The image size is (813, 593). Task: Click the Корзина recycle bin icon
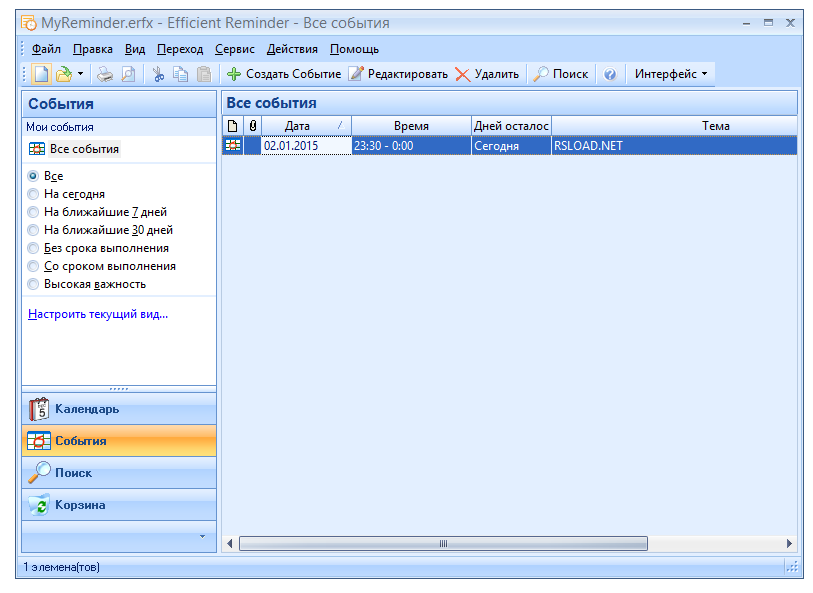39,505
